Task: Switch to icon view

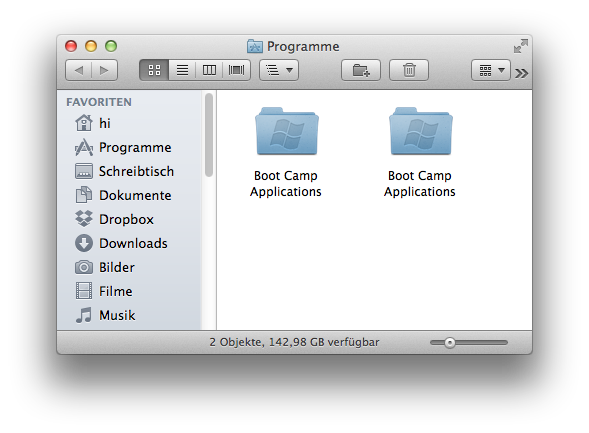Action: click(x=154, y=70)
